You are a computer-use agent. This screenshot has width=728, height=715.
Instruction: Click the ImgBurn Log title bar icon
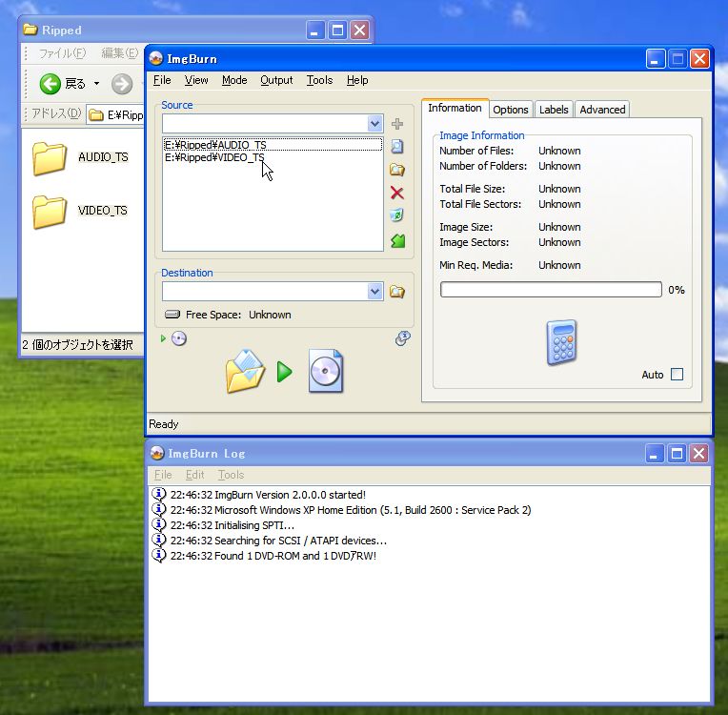point(157,453)
